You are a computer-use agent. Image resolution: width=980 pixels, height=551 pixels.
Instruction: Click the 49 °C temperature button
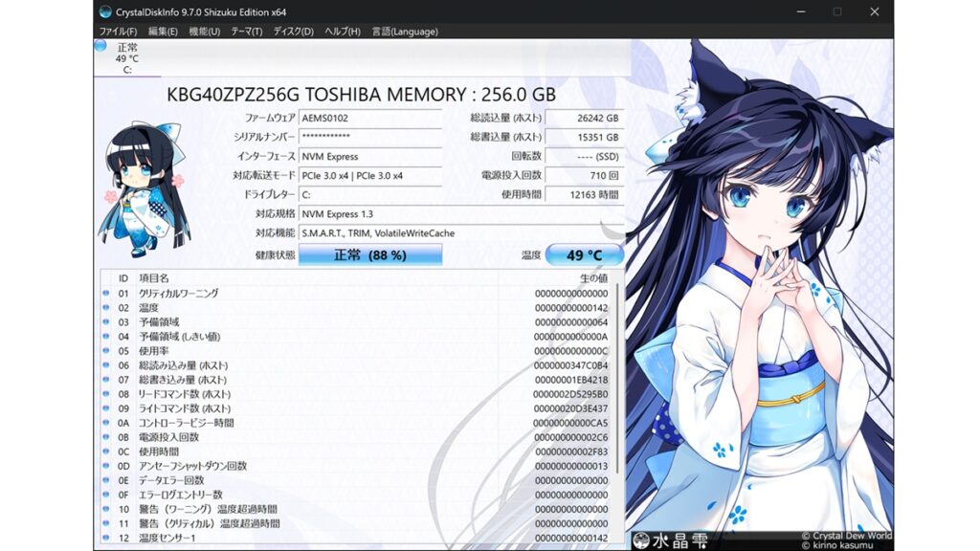(x=584, y=255)
